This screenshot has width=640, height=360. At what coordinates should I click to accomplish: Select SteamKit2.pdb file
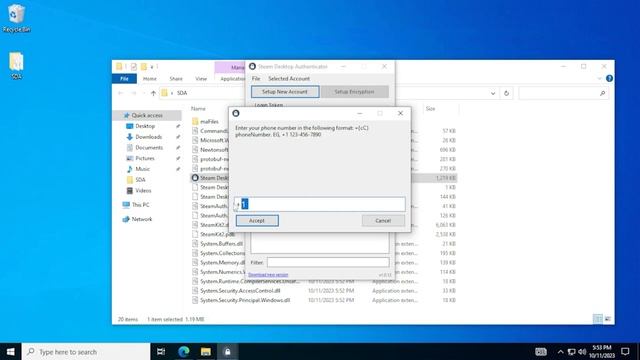click(217, 234)
